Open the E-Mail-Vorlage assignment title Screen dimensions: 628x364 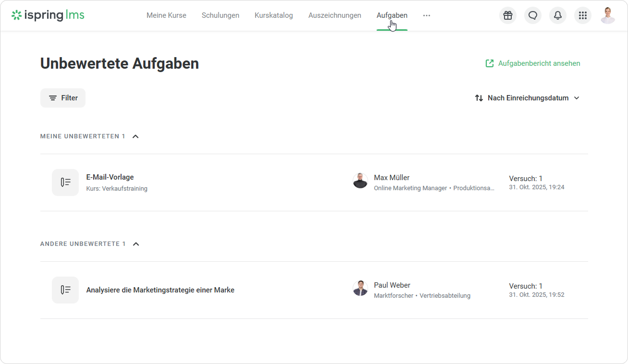[110, 177]
